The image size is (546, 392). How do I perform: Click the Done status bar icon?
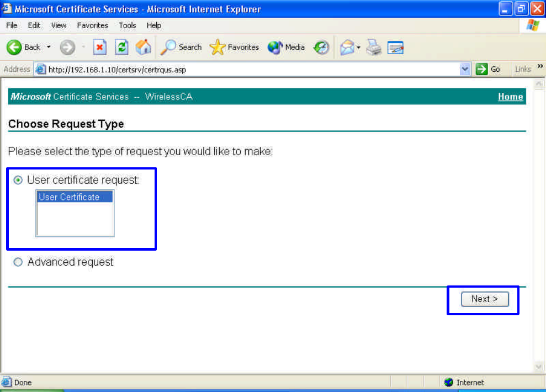6,382
